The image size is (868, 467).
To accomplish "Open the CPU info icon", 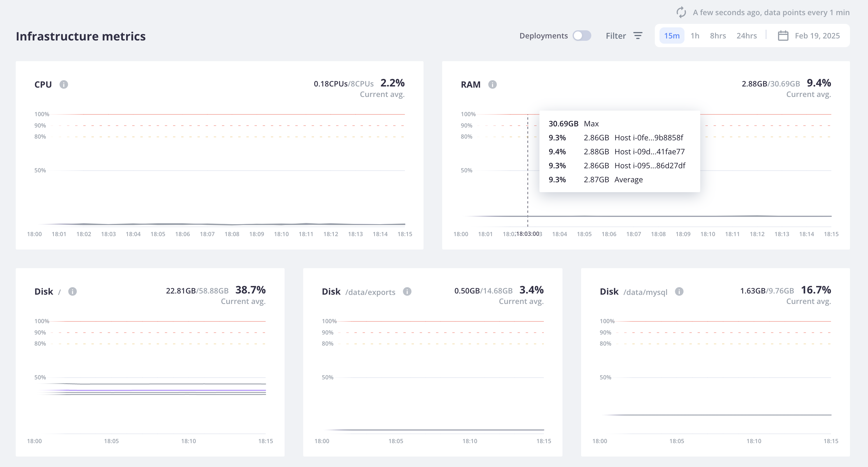I will (64, 84).
